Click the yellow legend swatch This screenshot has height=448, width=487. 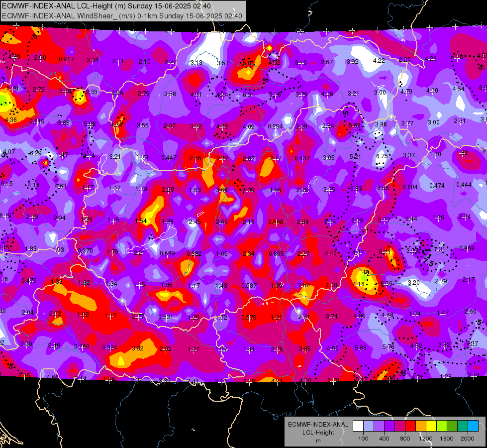(431, 426)
